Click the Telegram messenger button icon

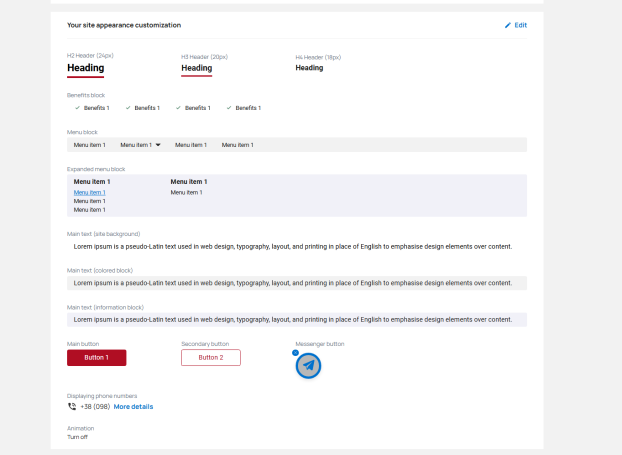click(308, 366)
